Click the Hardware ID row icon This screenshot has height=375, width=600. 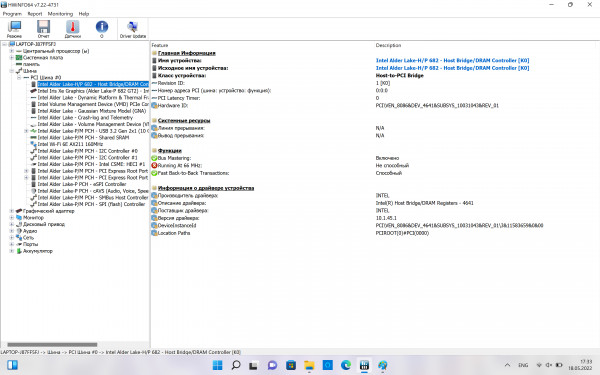(x=154, y=106)
